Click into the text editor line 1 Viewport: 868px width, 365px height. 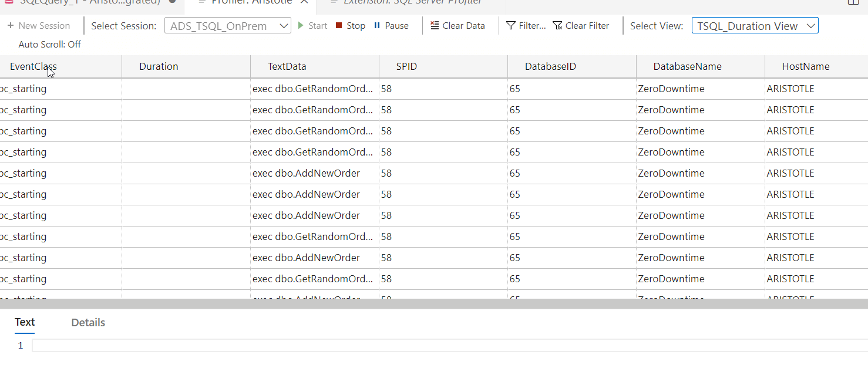tap(411, 346)
